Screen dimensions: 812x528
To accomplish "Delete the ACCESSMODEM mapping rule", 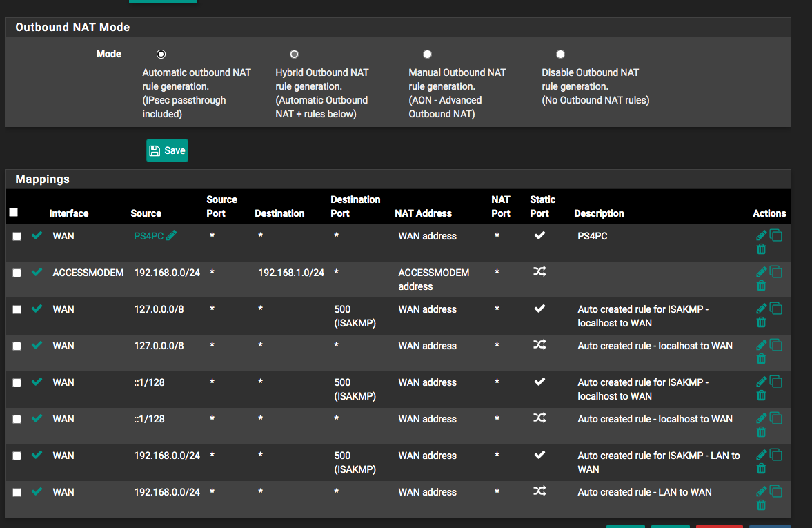I will (761, 286).
